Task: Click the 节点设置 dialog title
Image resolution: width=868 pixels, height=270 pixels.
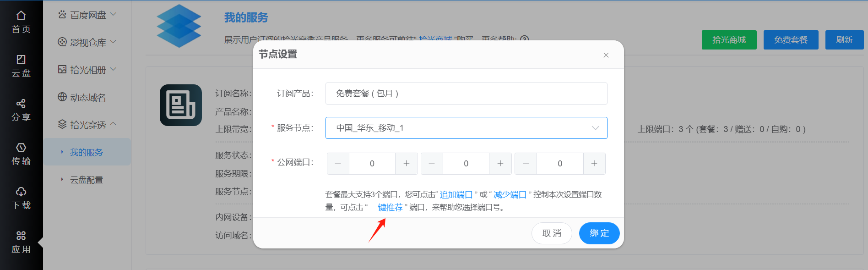Action: [x=278, y=55]
